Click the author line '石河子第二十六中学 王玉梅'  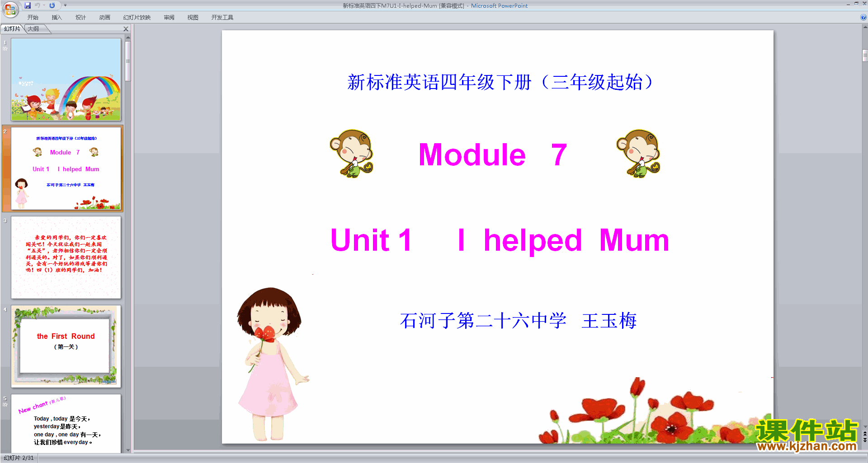(x=518, y=321)
